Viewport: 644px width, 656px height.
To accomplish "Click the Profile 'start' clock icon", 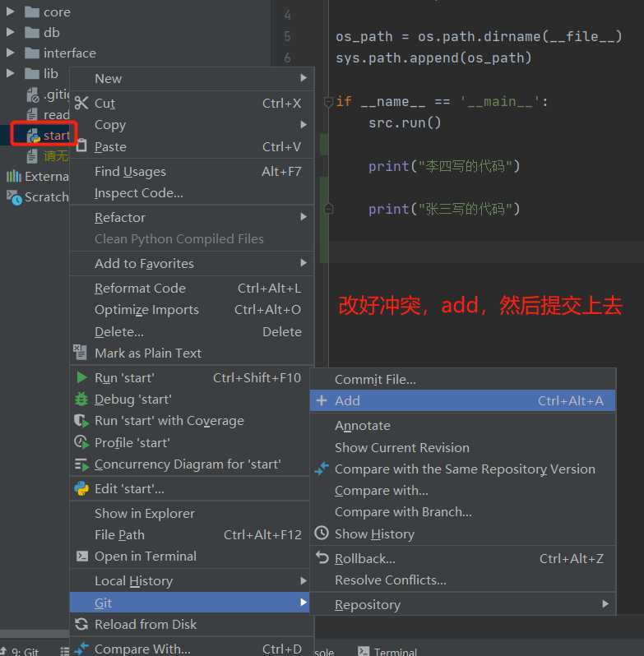I will [81, 441].
